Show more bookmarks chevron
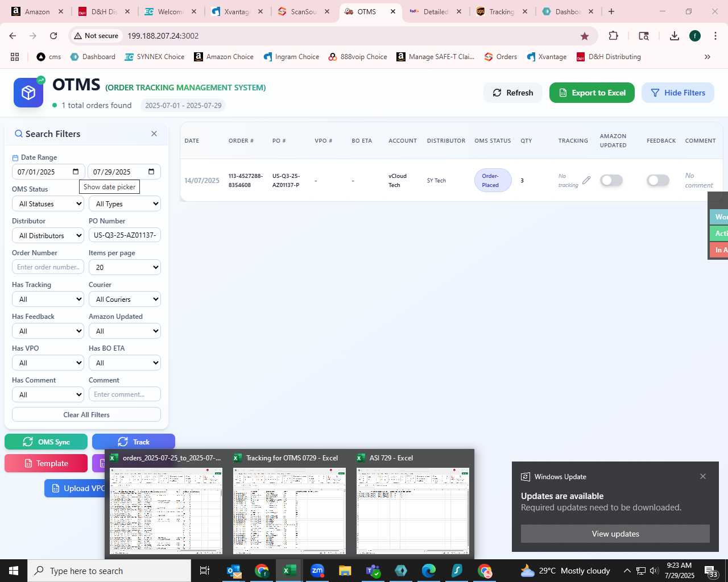The width and height of the screenshot is (728, 582). [x=708, y=57]
